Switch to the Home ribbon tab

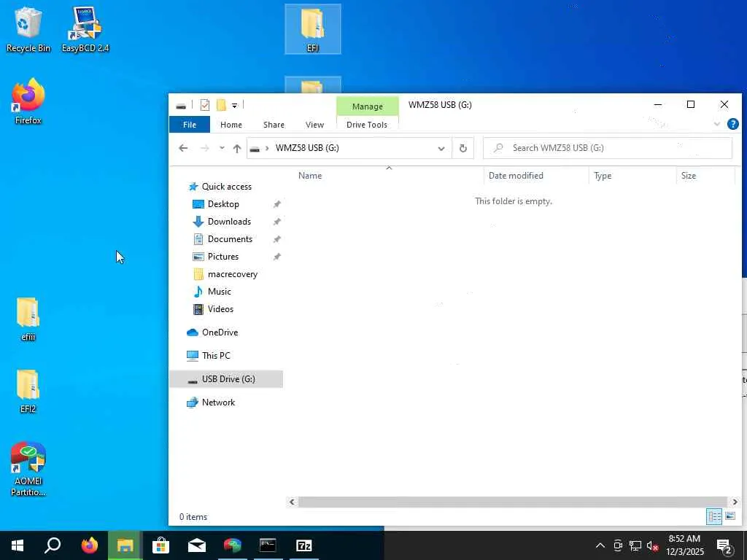click(231, 125)
